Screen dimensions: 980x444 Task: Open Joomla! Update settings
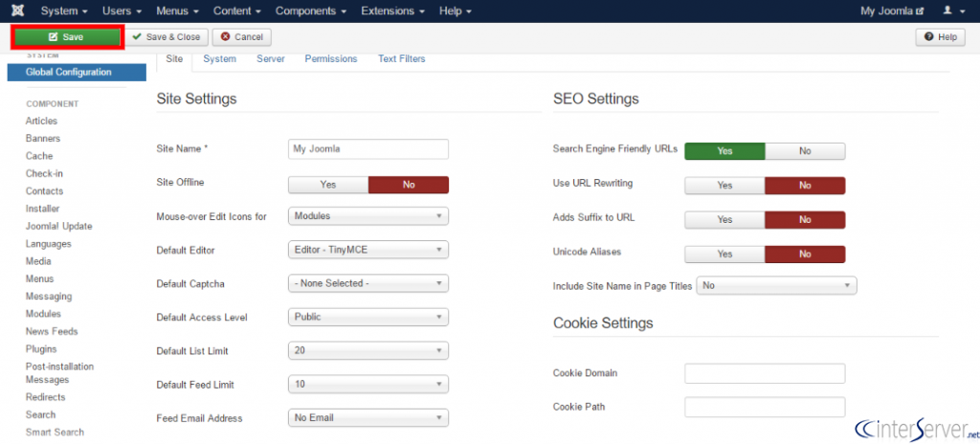pyautogui.click(x=58, y=226)
